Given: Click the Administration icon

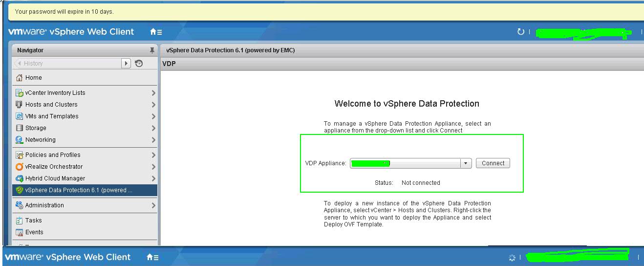Looking at the screenshot, I should 20,205.
